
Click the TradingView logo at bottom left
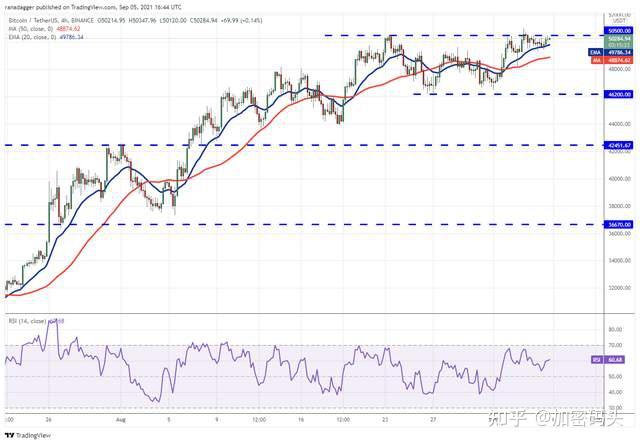[x=28, y=435]
